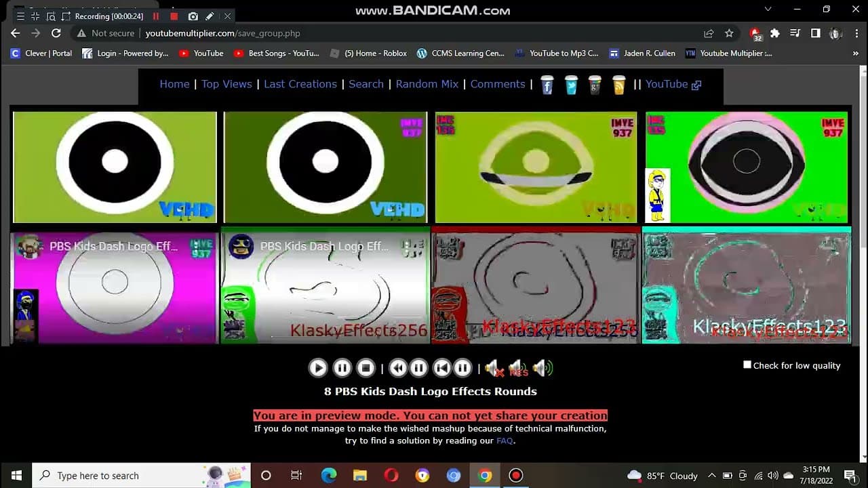Stop the Bandicam recording
Image resolution: width=868 pixels, height=488 pixels.
tap(174, 16)
